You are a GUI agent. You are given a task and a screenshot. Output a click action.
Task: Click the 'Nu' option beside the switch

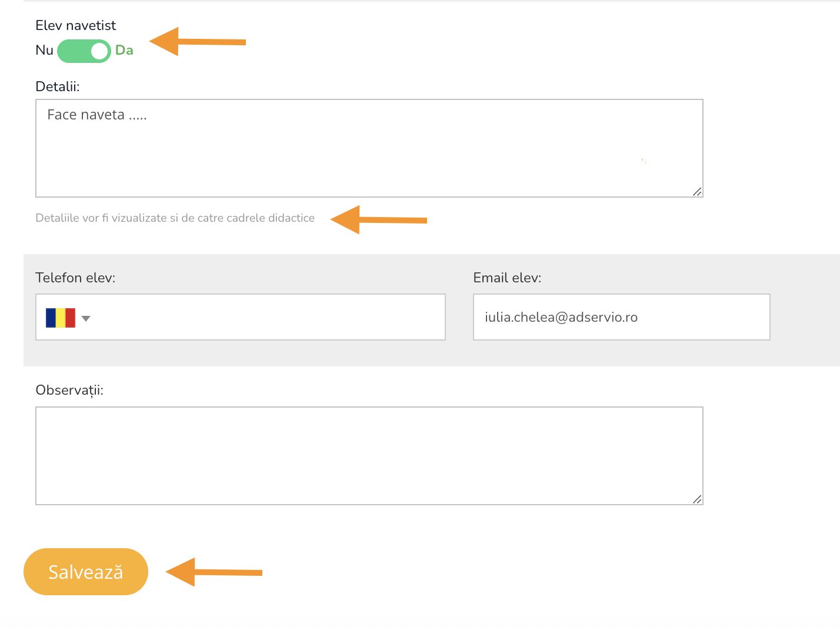point(44,51)
